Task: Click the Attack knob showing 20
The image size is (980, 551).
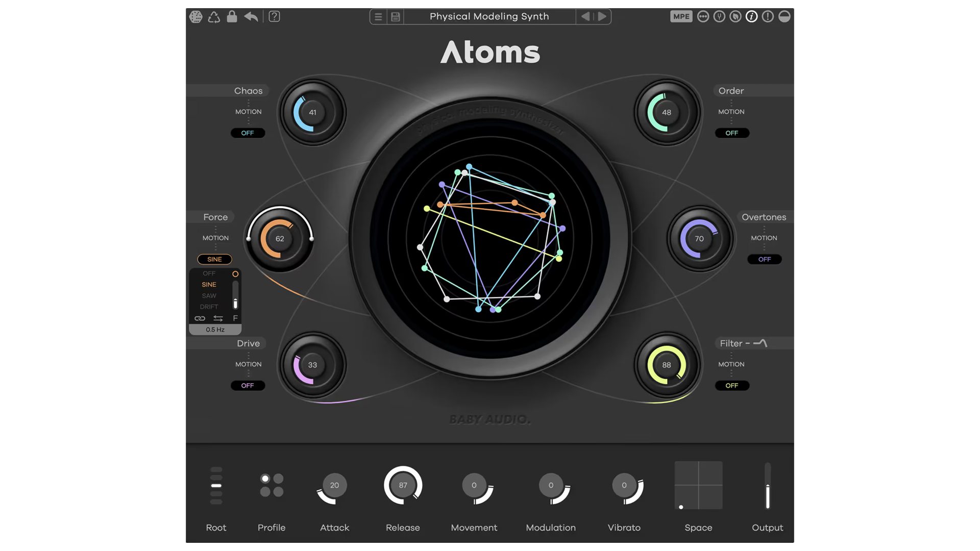Action: 334,485
